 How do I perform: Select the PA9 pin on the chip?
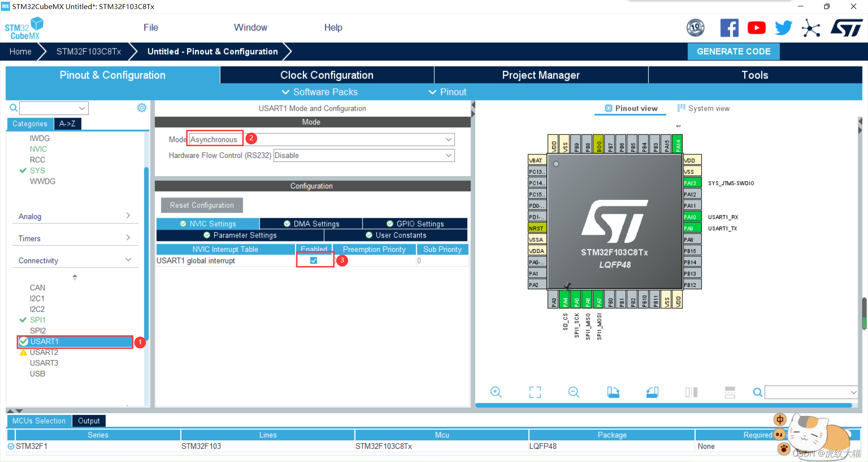pyautogui.click(x=692, y=228)
